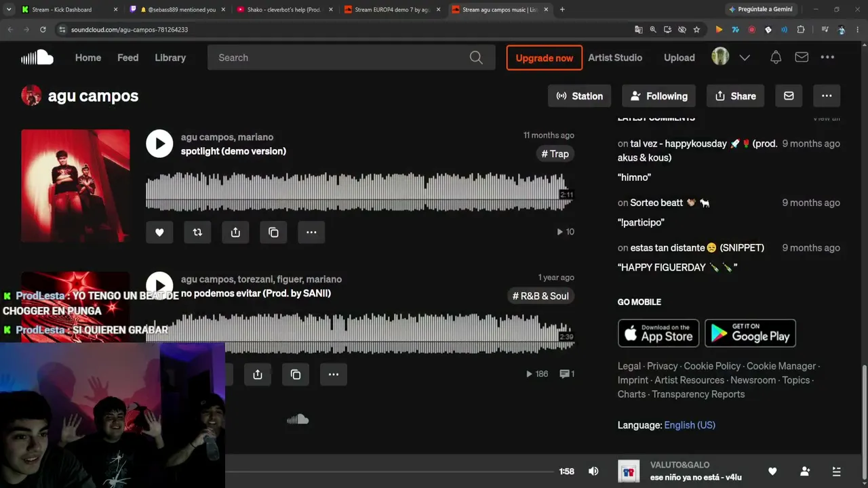This screenshot has width=868, height=488.
Task: Open the Feed tab
Action: [x=127, y=58]
